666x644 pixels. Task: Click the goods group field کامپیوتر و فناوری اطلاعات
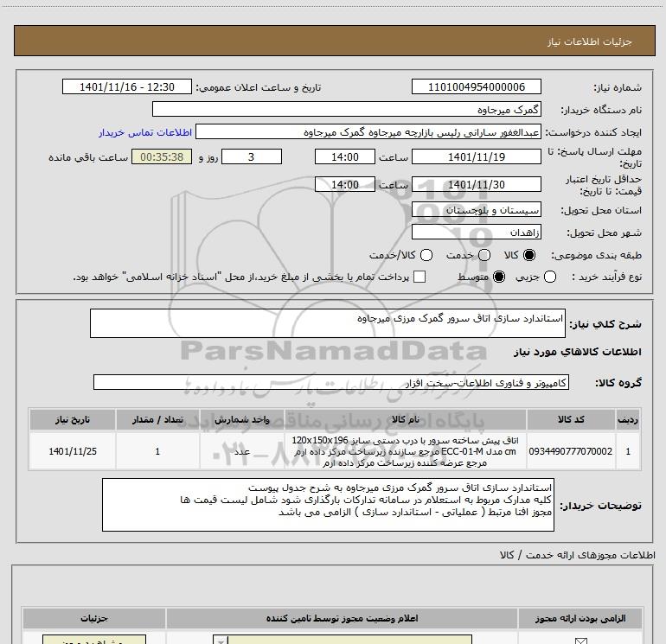[x=331, y=382]
